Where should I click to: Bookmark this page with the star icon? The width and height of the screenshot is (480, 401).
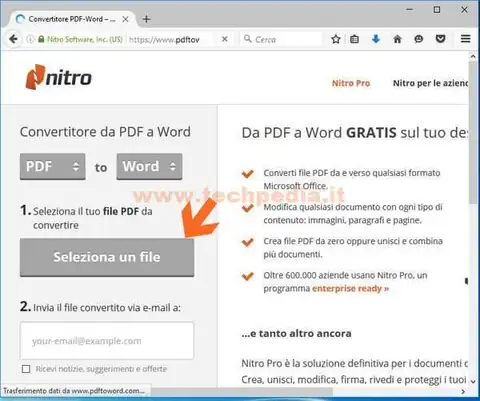click(x=336, y=39)
